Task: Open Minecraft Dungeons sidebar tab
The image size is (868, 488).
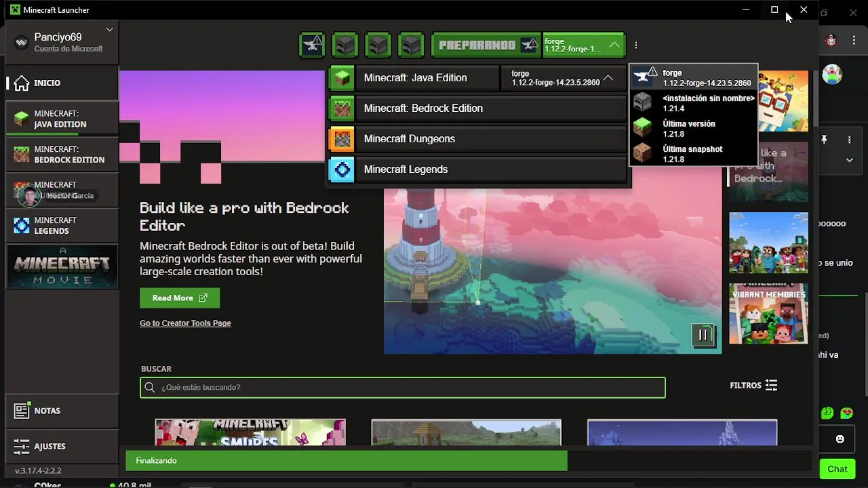Action: (x=62, y=190)
